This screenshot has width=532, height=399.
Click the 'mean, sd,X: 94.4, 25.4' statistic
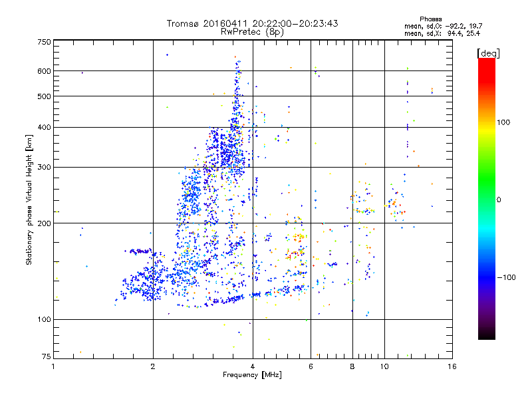[442, 33]
